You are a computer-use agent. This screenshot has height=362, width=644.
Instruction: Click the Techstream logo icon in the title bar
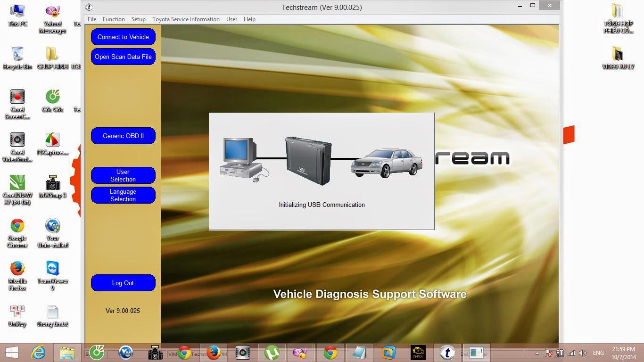point(89,7)
